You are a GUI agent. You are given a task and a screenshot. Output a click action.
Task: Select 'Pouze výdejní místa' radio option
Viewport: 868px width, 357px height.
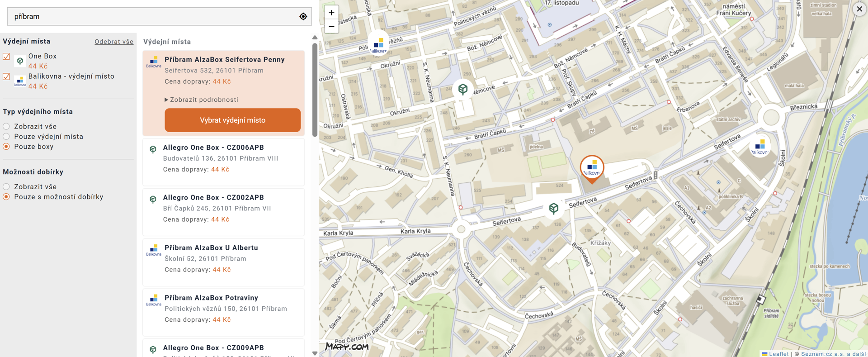6,137
